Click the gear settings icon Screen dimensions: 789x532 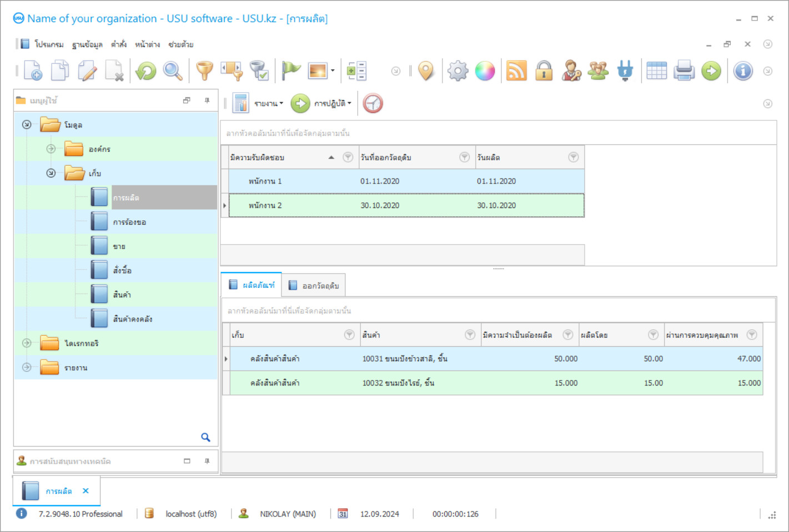point(458,71)
